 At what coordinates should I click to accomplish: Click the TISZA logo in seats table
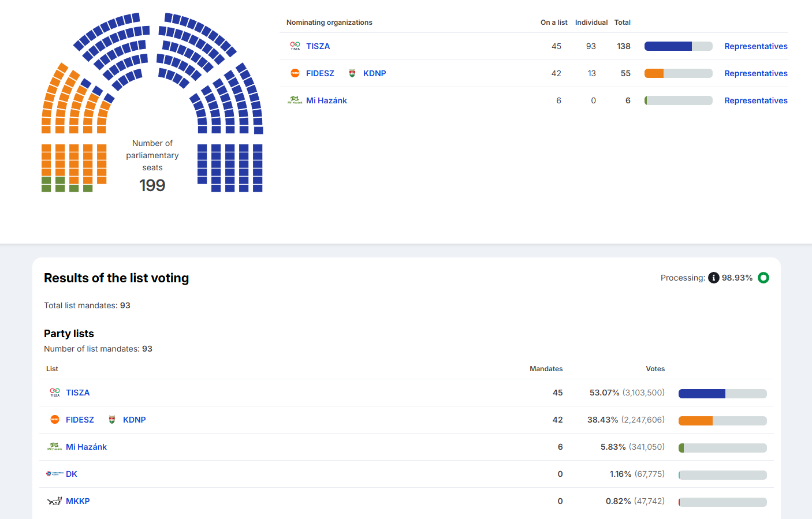click(x=295, y=46)
